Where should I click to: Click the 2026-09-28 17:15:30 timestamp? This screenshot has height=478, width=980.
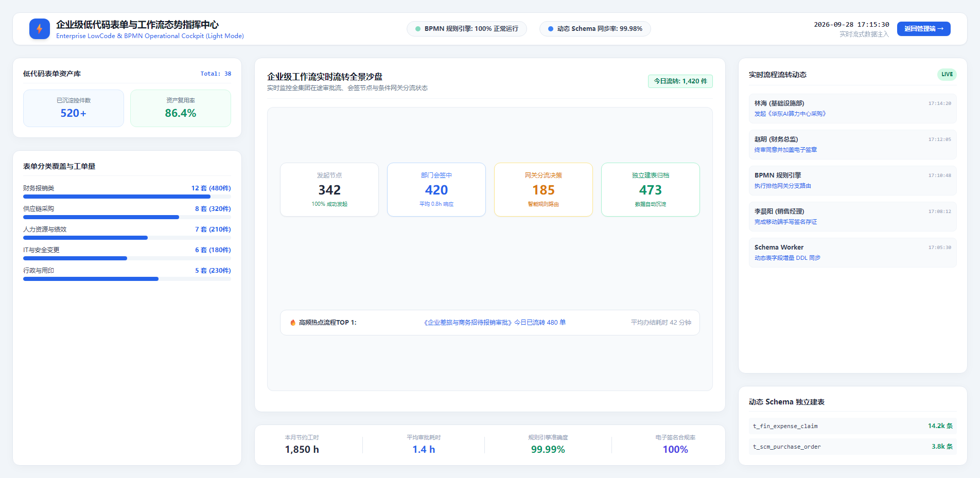pyautogui.click(x=851, y=25)
